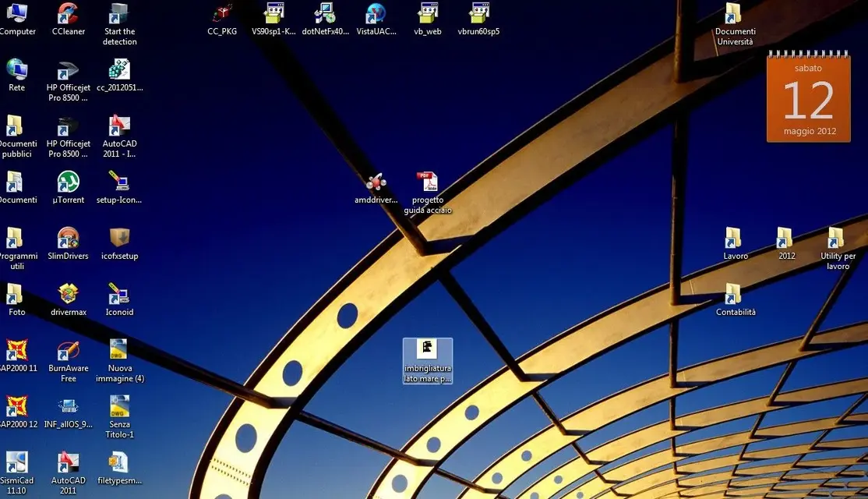This screenshot has width=868, height=499.
Task: Click the calendar gadget showing sabato 12
Action: pyautogui.click(x=808, y=97)
